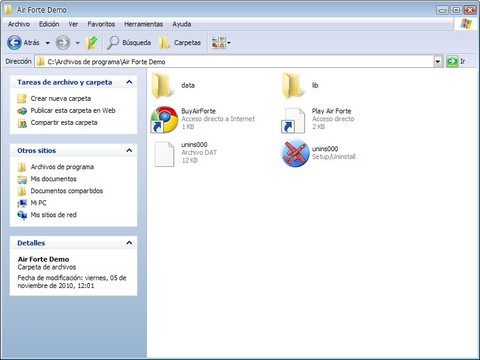Click Archivos de programa folder icon in sidebar

22,167
